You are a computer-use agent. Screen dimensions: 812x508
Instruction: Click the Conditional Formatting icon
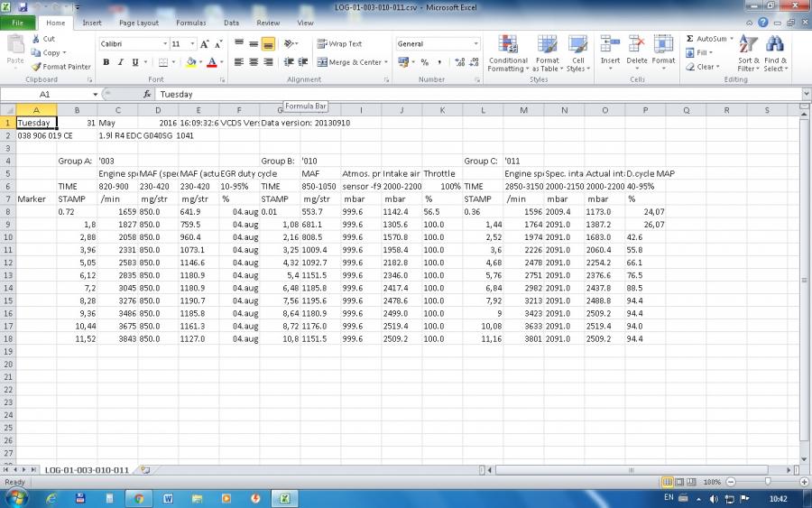[508, 45]
